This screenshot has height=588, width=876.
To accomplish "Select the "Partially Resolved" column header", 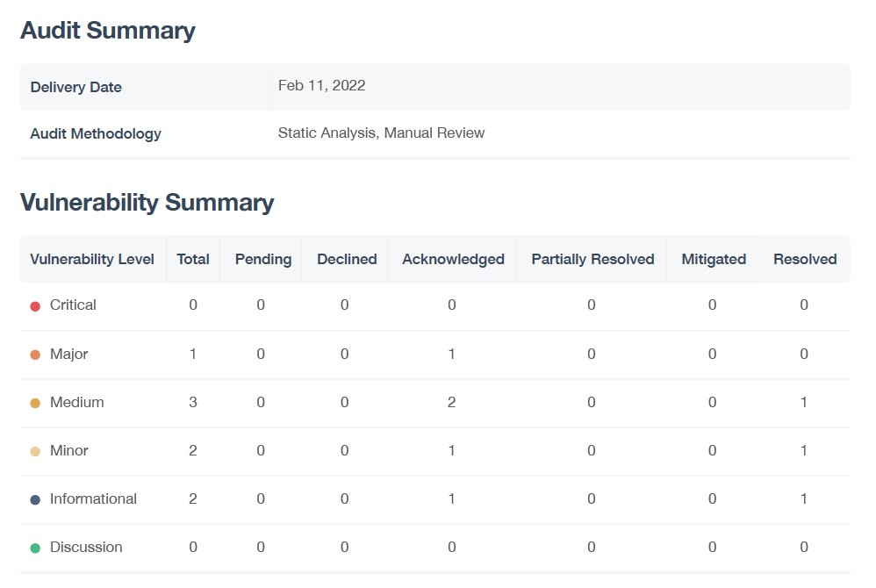I will tap(592, 259).
